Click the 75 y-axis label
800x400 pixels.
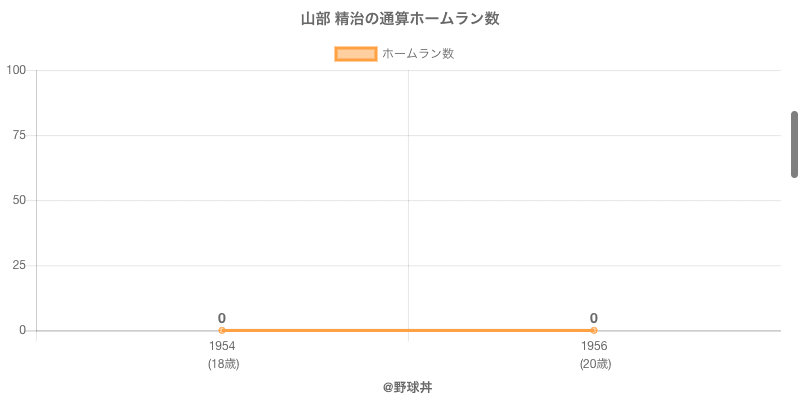[19, 135]
